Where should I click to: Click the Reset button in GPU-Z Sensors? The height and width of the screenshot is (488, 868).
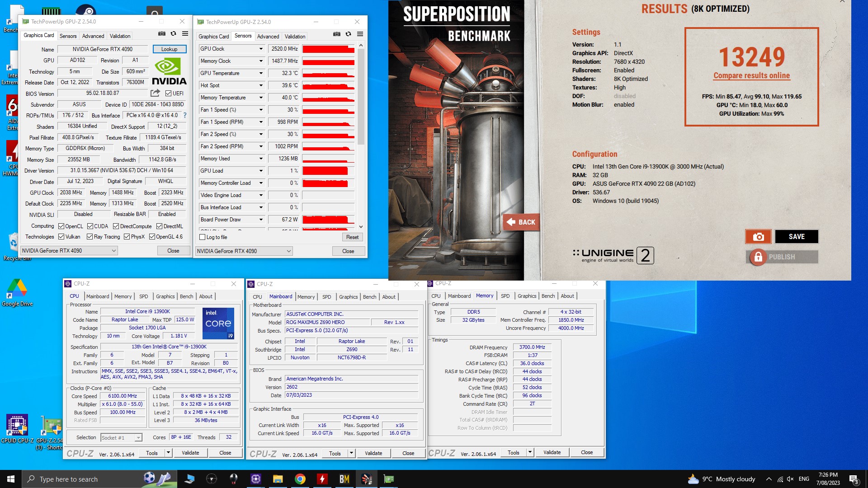pos(352,237)
